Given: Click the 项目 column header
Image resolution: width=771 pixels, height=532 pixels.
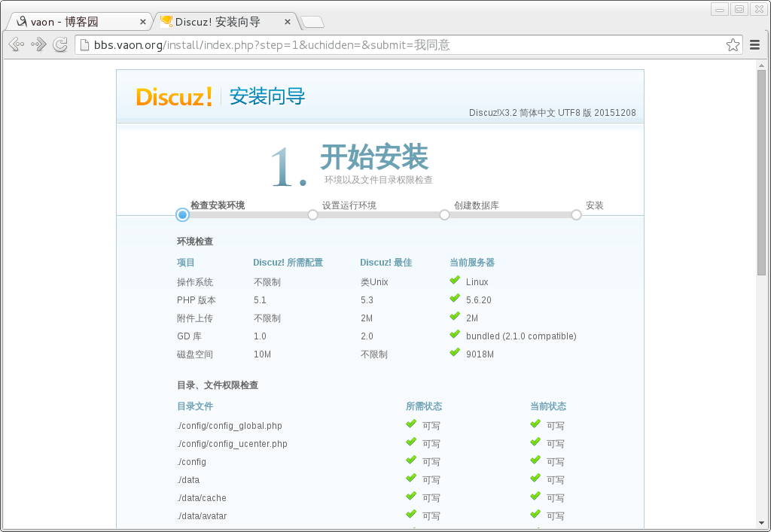Looking at the screenshot, I should (x=186, y=263).
